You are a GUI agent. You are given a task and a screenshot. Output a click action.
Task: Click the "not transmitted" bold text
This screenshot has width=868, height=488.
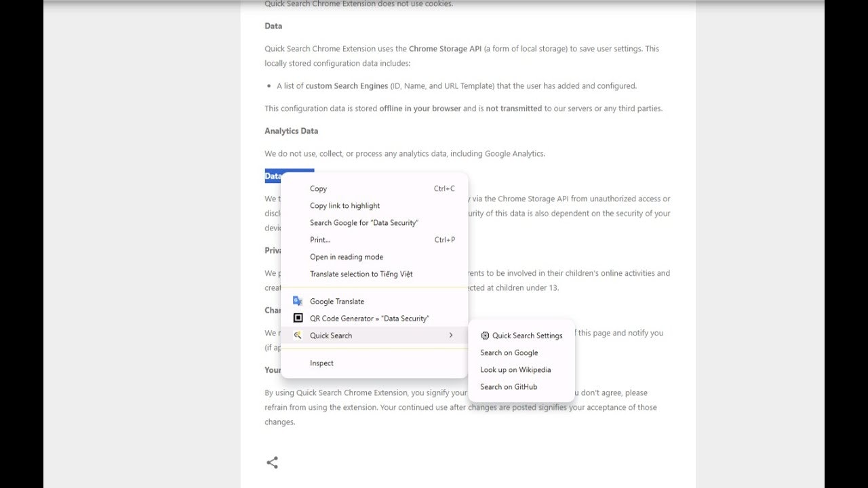pyautogui.click(x=513, y=108)
